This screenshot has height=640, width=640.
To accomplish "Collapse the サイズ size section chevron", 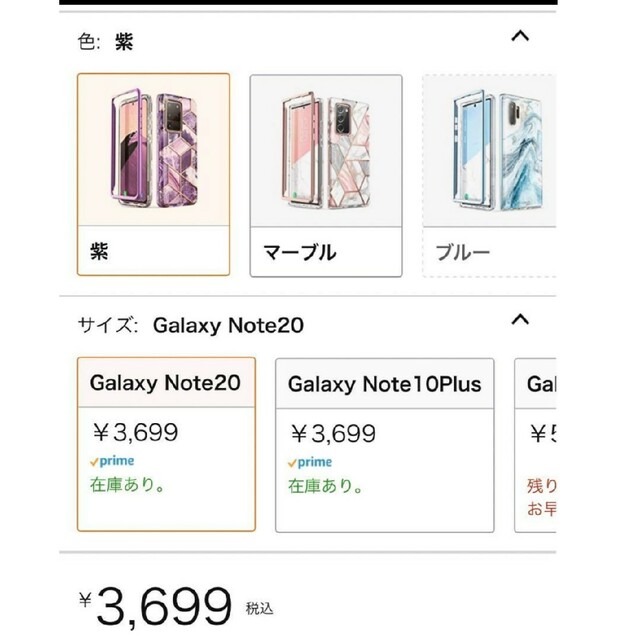I will 520,320.
